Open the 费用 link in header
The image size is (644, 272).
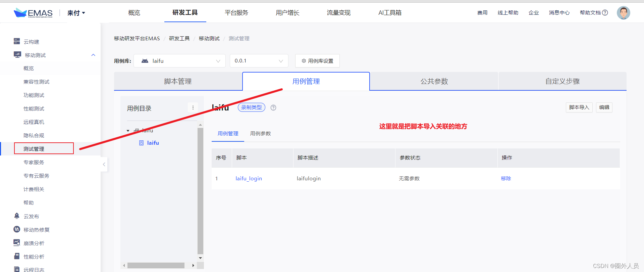tap(482, 13)
